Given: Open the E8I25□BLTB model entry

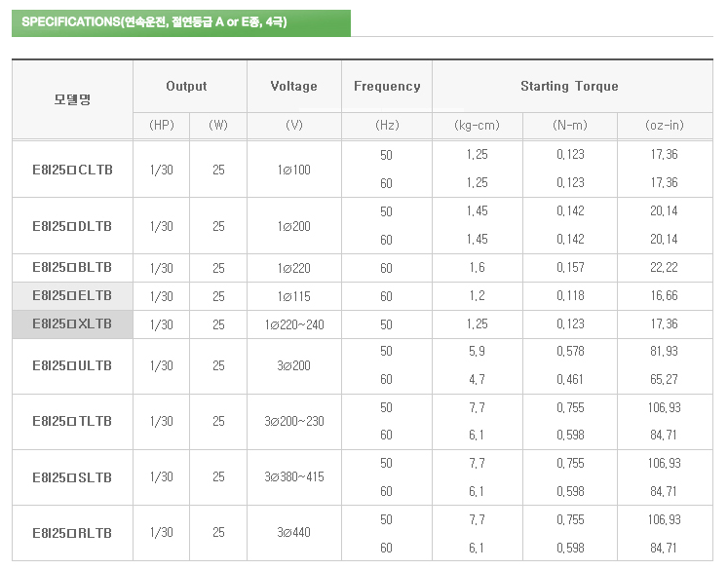Looking at the screenshot, I should pyautogui.click(x=72, y=268).
